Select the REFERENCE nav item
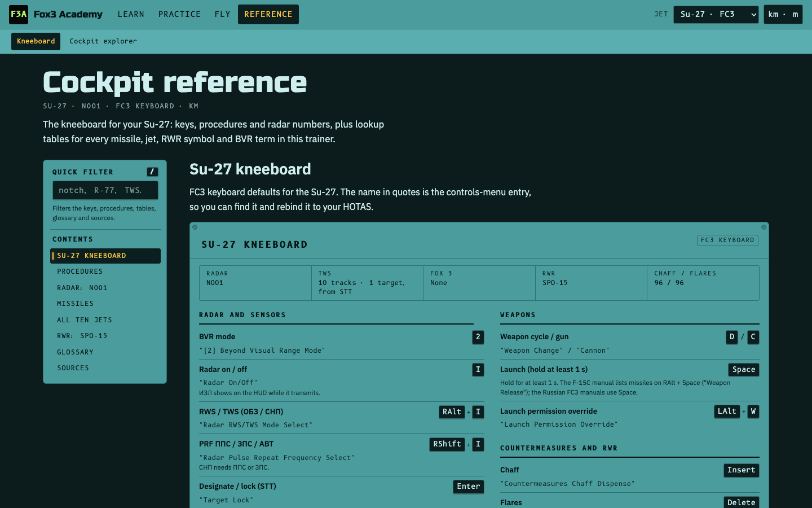 point(268,14)
